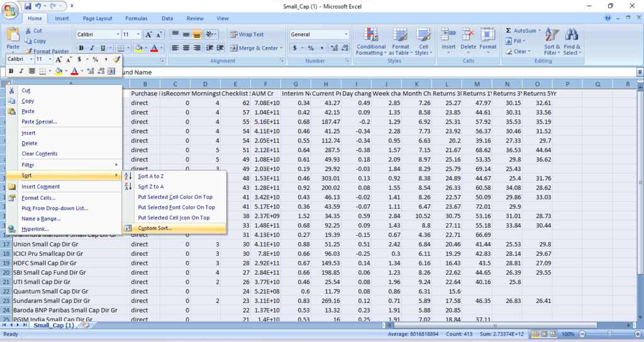644x342 pixels.
Task: Save the workbook from Quick Access toolbar
Action: click(x=28, y=6)
